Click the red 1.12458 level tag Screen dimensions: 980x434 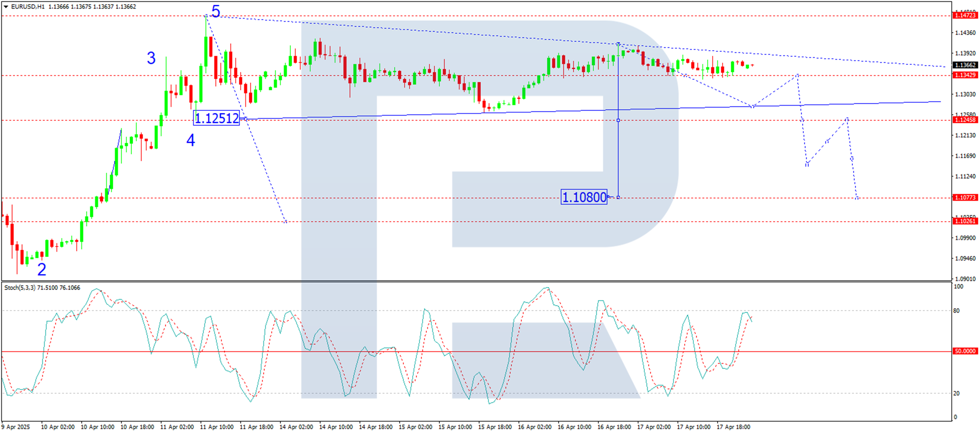point(965,120)
